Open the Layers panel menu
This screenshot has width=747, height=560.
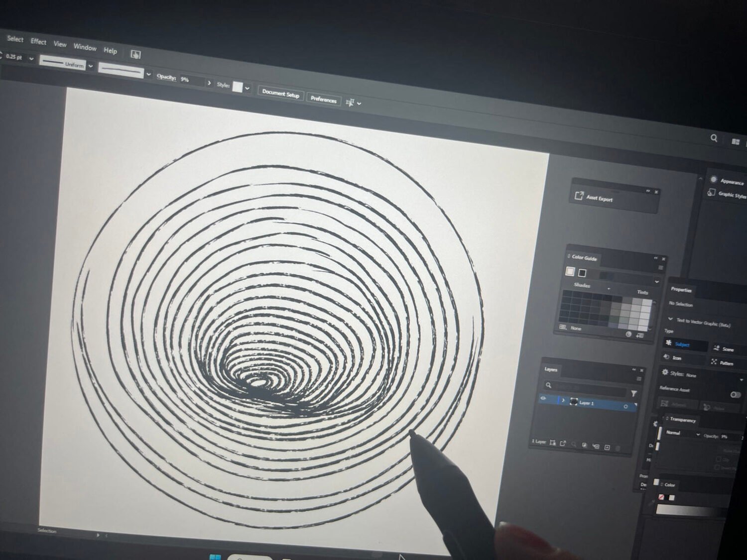[x=639, y=379]
